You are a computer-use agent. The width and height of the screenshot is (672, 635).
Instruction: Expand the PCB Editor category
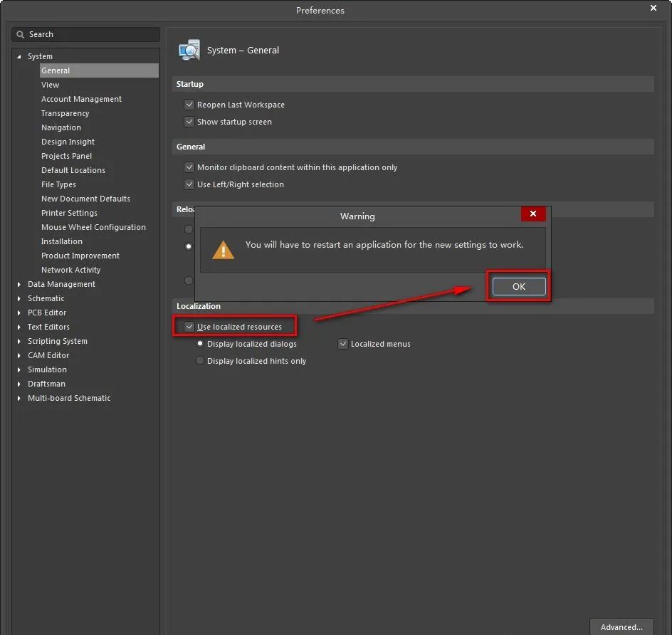pyautogui.click(x=19, y=313)
